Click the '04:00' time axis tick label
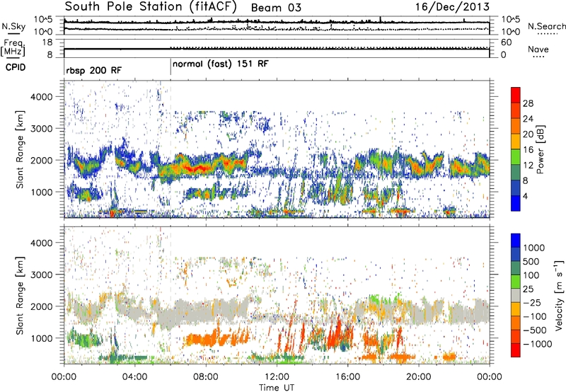The height and width of the screenshot is (392, 566). (x=134, y=377)
